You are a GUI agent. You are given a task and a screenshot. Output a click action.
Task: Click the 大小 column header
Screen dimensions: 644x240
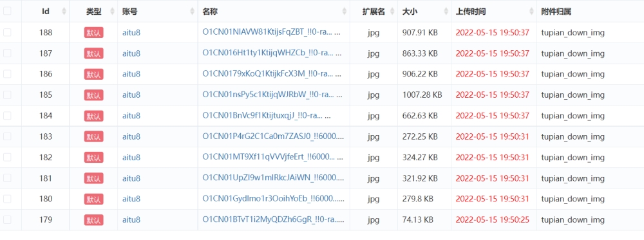point(410,12)
